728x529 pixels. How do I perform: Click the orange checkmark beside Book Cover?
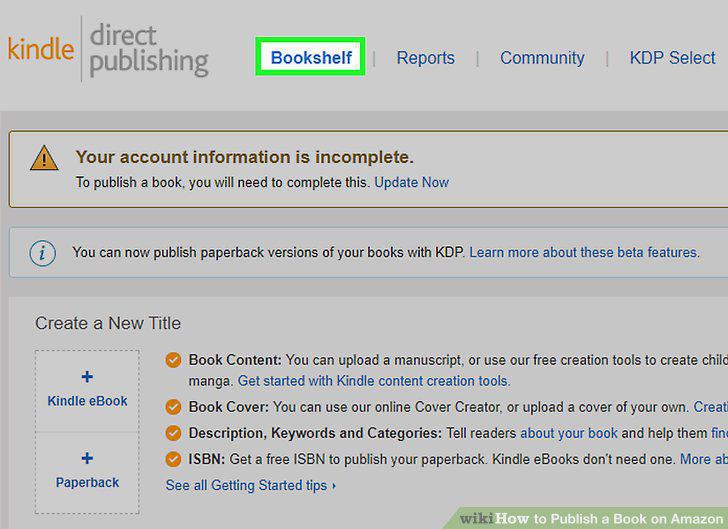pyautogui.click(x=173, y=407)
